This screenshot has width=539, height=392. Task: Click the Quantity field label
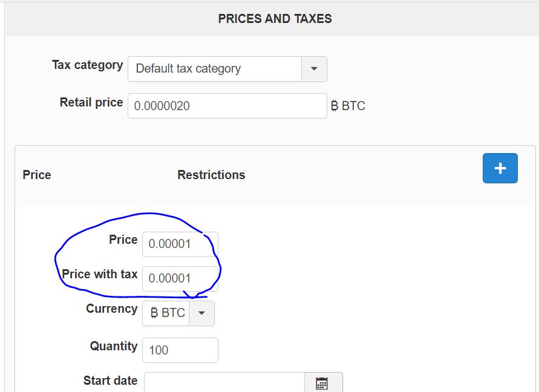(114, 346)
